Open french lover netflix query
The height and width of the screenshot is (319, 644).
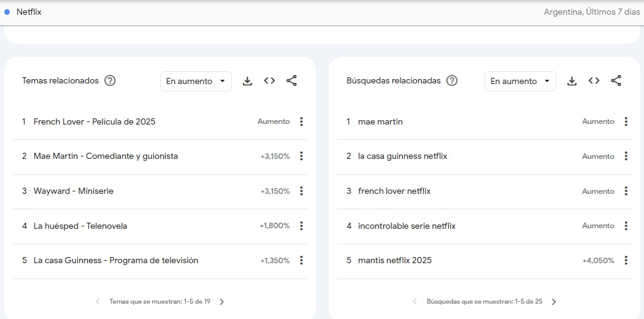tap(394, 191)
